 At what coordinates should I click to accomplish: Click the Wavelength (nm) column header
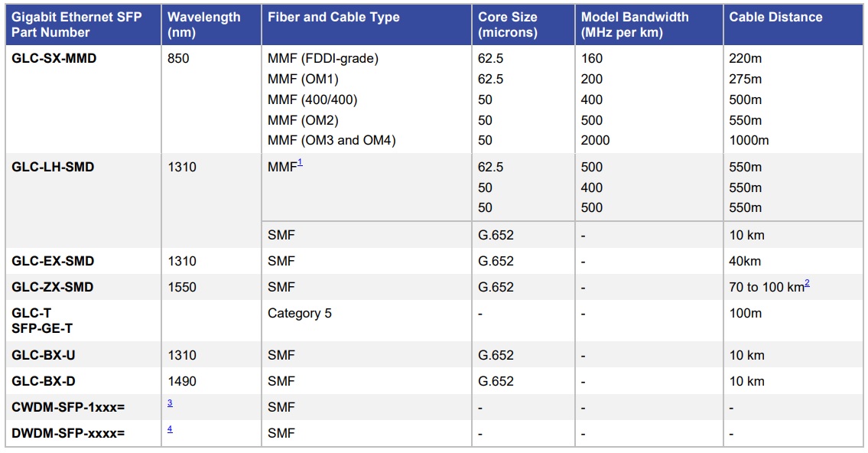[203, 24]
